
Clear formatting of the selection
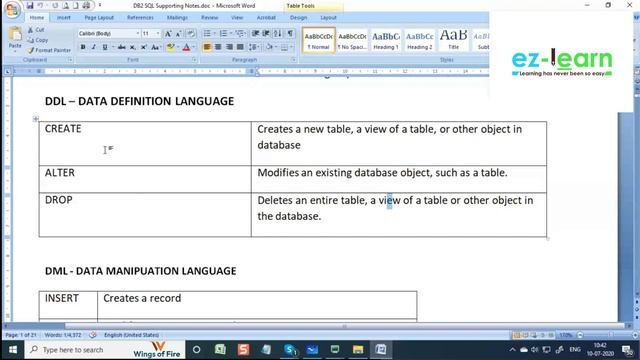click(x=191, y=34)
